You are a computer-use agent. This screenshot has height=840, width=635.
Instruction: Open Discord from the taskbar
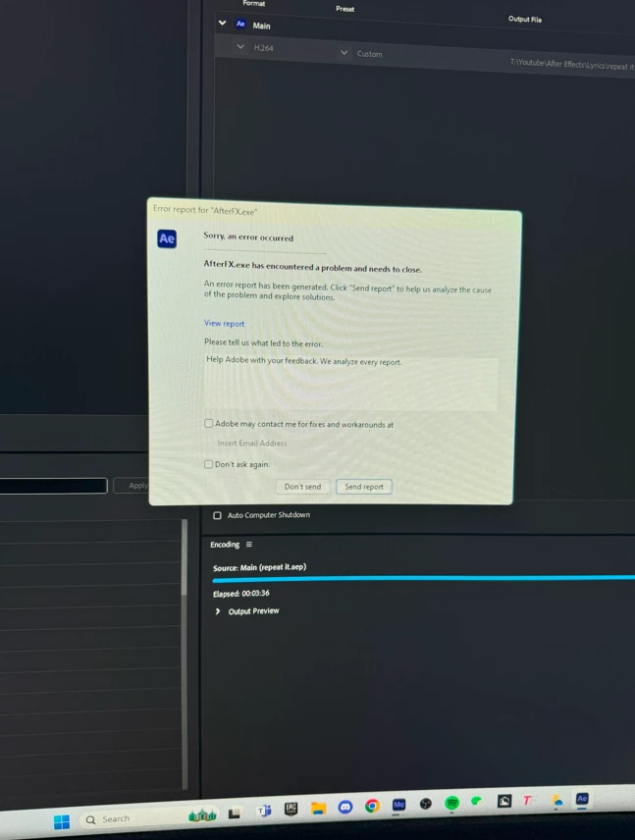(x=345, y=807)
